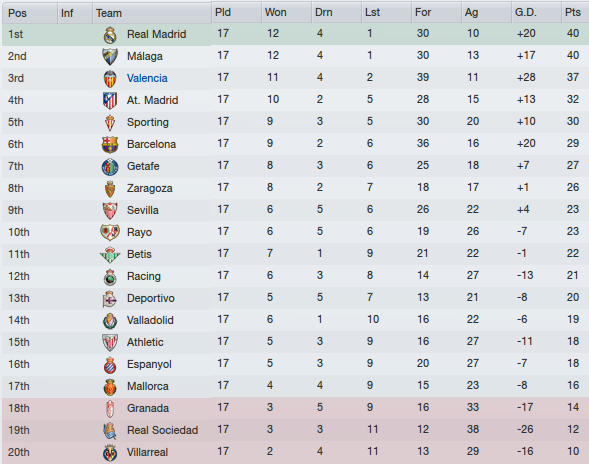Click the Barcelona club crest
The image size is (589, 464).
click(x=110, y=145)
